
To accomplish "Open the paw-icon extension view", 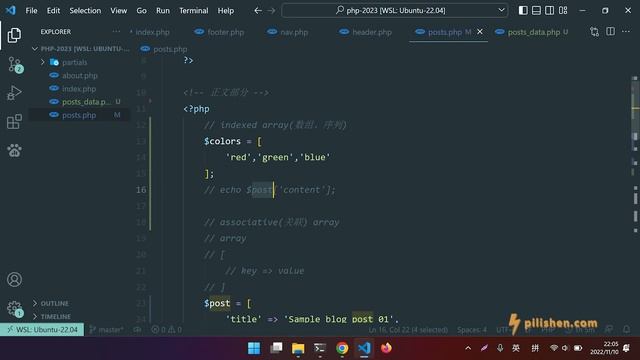I will [x=14, y=151].
